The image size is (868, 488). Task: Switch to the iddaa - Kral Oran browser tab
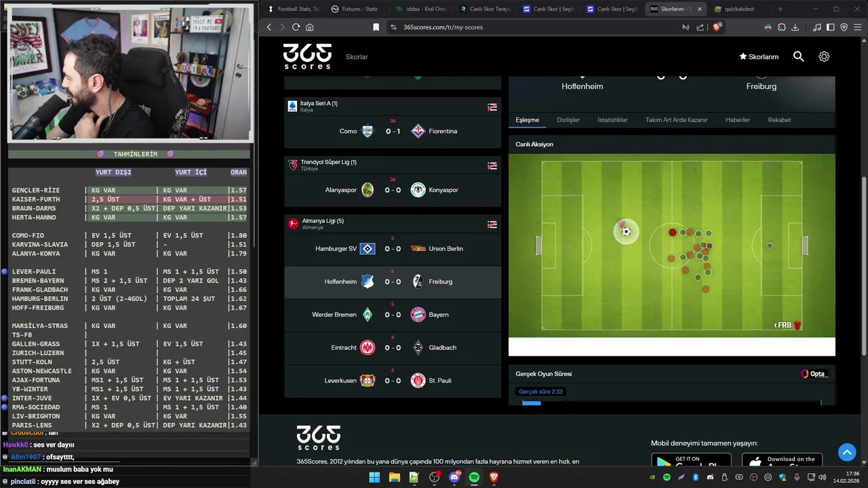click(420, 9)
